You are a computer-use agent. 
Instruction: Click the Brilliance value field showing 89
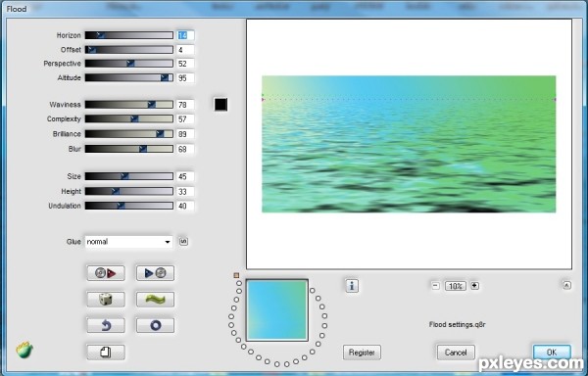click(x=185, y=134)
